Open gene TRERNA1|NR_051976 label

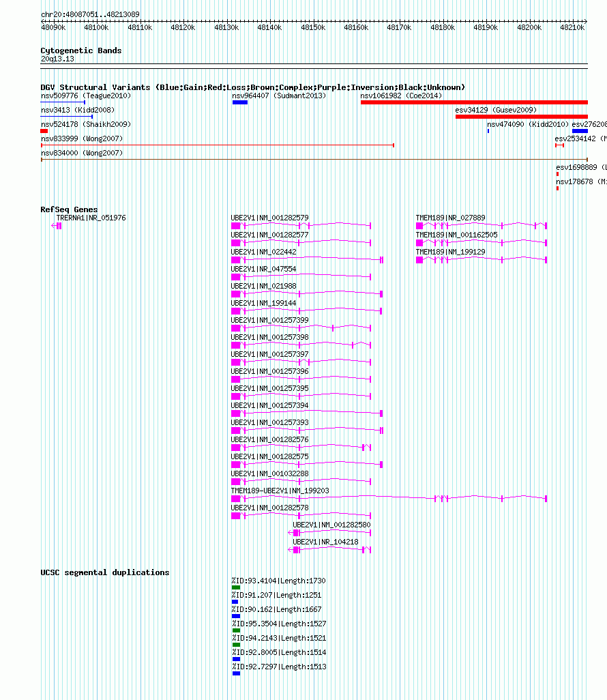coord(91,218)
